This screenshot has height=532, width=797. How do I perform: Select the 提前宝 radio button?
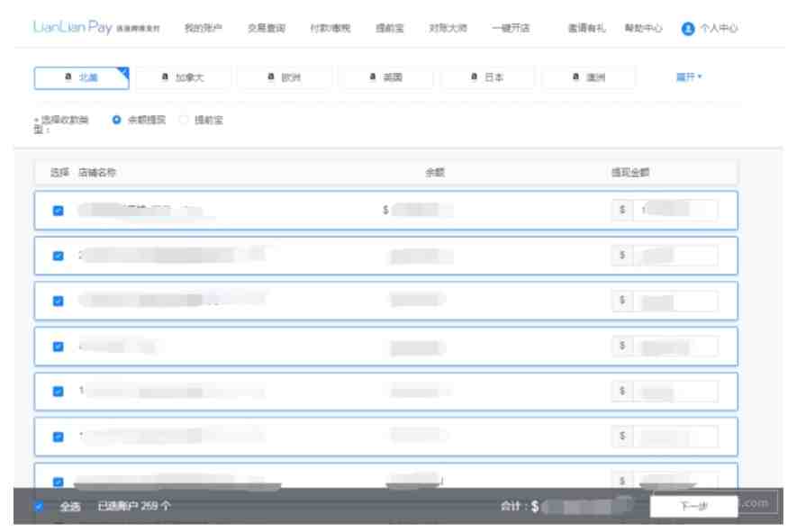tap(184, 120)
